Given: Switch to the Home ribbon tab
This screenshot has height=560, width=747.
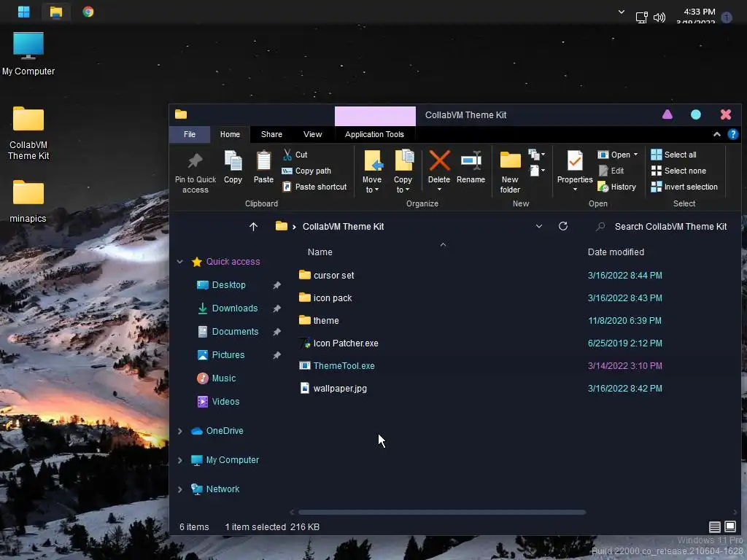Looking at the screenshot, I should [230, 134].
